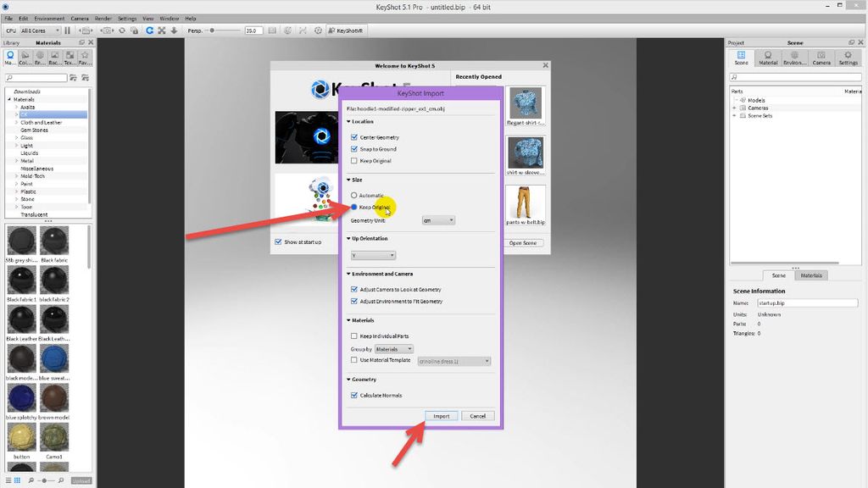868x488 pixels.
Task: Expand the Cameras node in scene tree
Action: [x=735, y=108]
